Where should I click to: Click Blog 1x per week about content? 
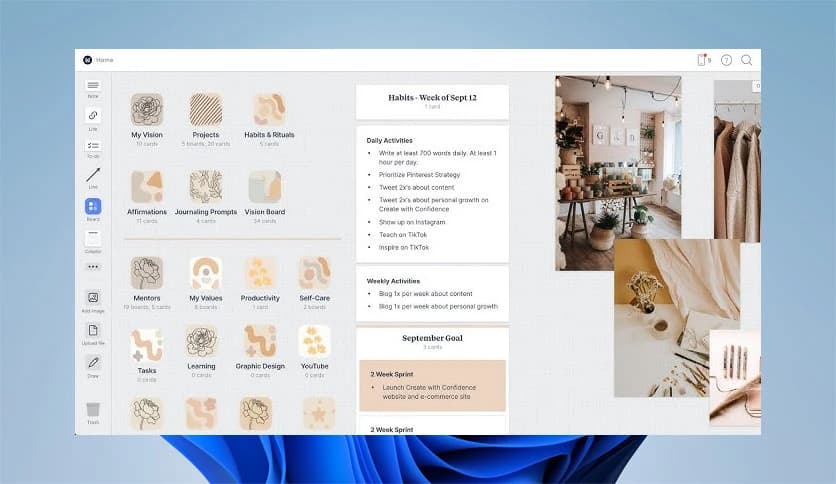pos(425,294)
